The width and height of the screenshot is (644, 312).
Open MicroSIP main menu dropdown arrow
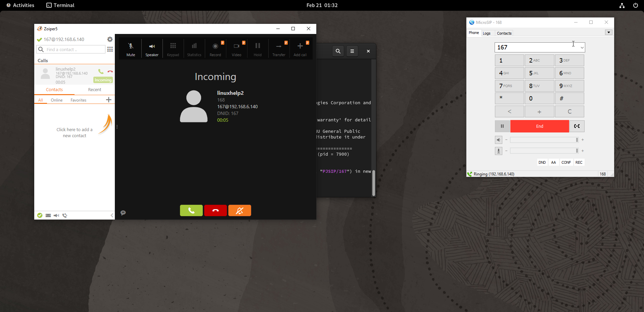click(609, 33)
